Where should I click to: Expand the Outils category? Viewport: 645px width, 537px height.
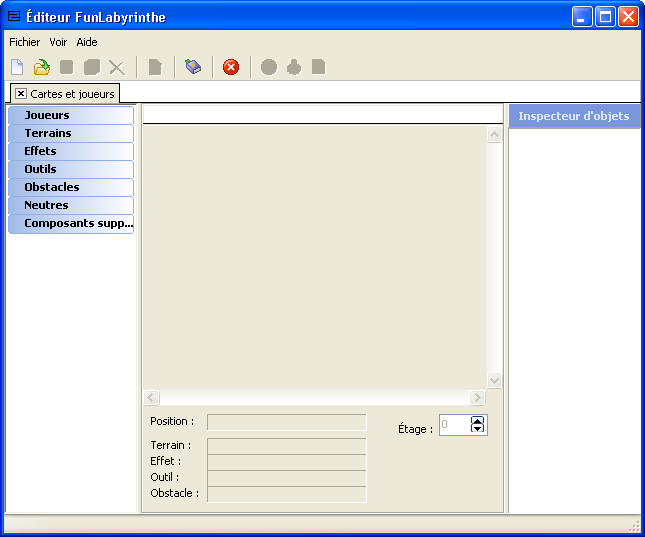click(70, 169)
